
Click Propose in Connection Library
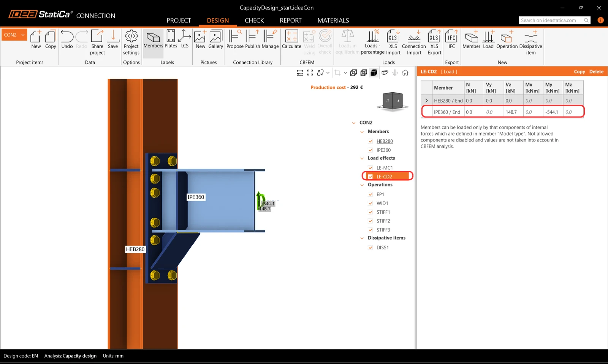tap(235, 39)
